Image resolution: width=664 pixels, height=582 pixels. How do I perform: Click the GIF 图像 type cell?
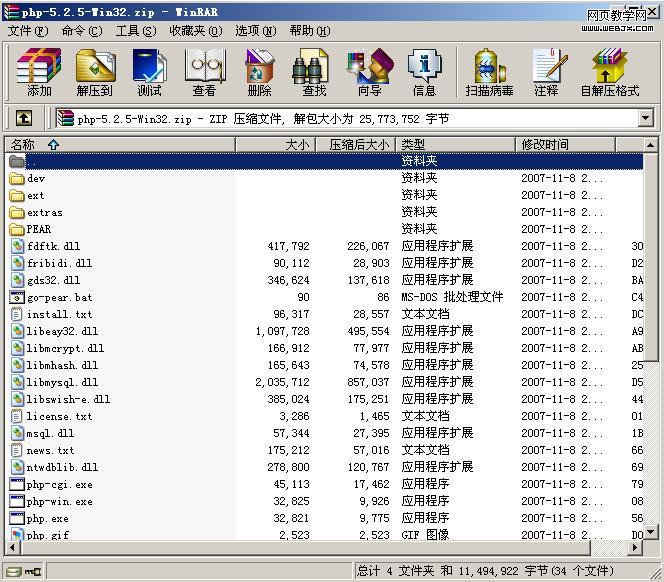point(425,535)
